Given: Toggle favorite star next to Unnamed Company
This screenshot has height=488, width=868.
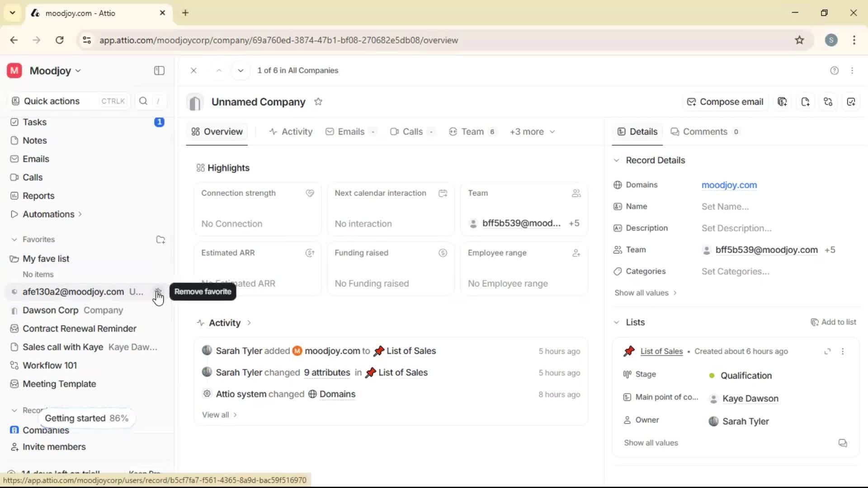Looking at the screenshot, I should tap(318, 102).
